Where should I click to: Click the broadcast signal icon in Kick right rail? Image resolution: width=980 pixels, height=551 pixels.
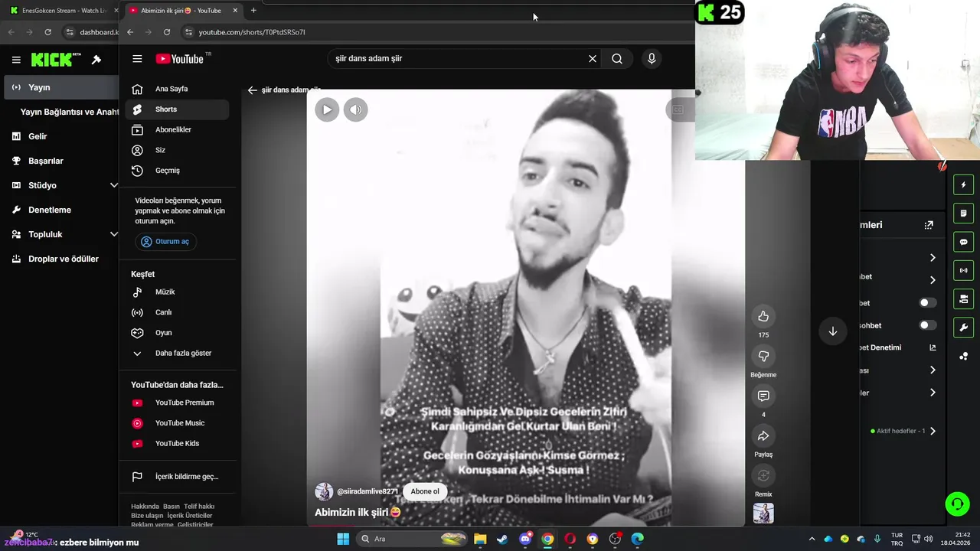click(964, 270)
